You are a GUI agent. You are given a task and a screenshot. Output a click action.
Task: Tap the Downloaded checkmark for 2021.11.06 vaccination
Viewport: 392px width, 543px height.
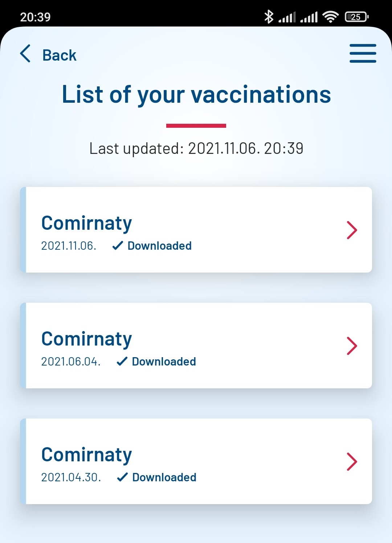coord(118,246)
